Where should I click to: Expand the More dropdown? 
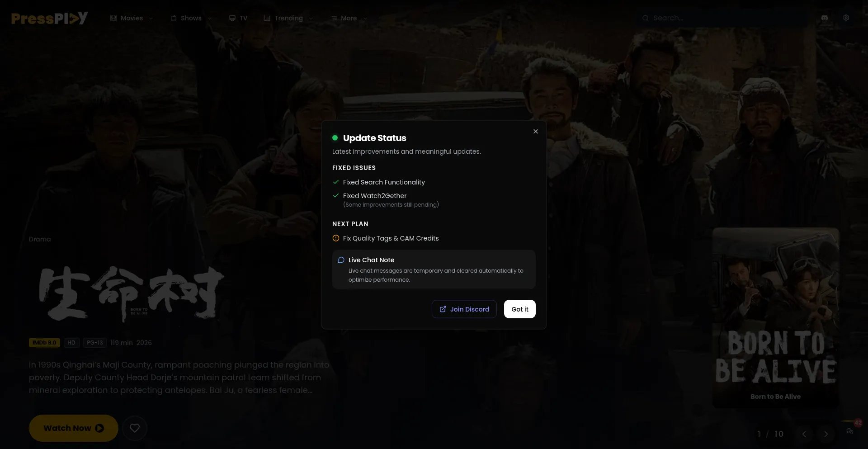(349, 18)
